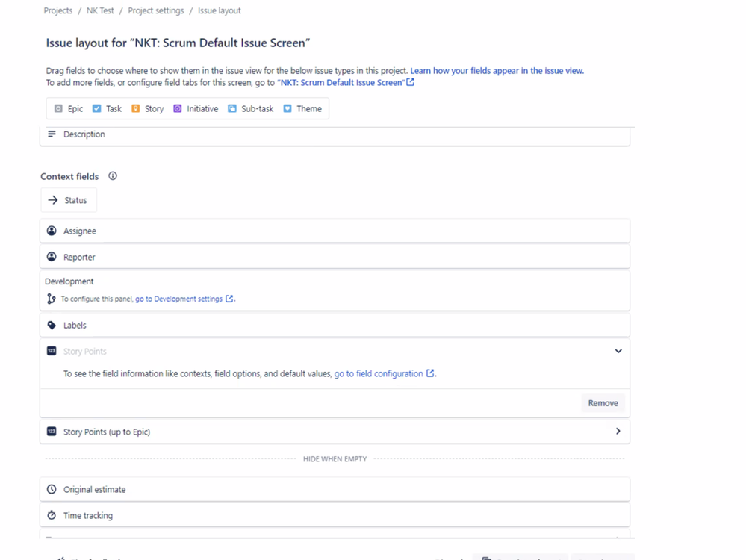Click Story Points (up to Epic) number icon

[52, 432]
